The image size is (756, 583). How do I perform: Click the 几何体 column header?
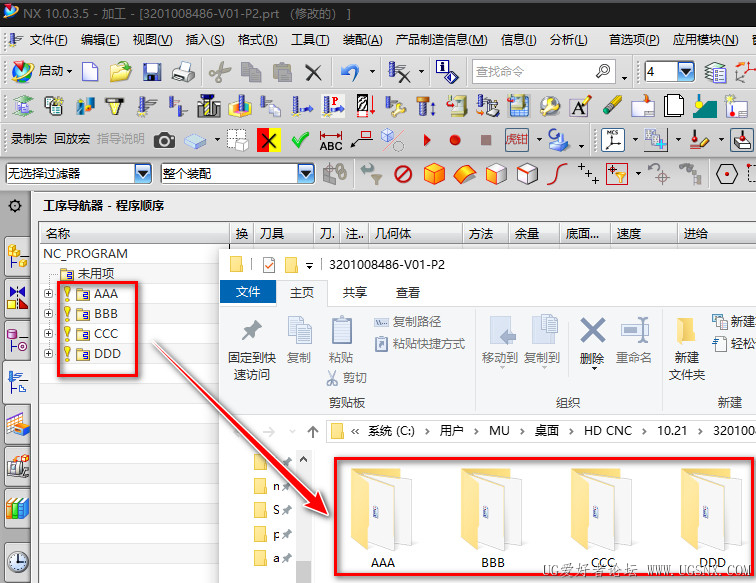pos(416,234)
